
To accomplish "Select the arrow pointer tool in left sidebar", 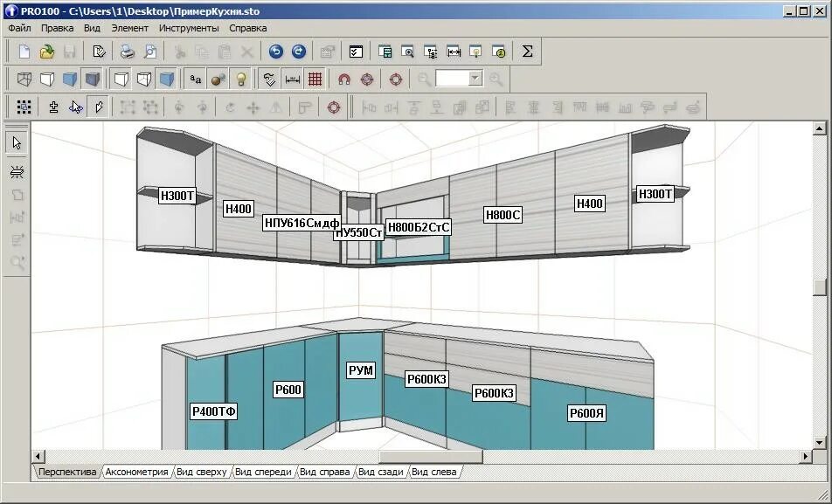I will pos(17,142).
